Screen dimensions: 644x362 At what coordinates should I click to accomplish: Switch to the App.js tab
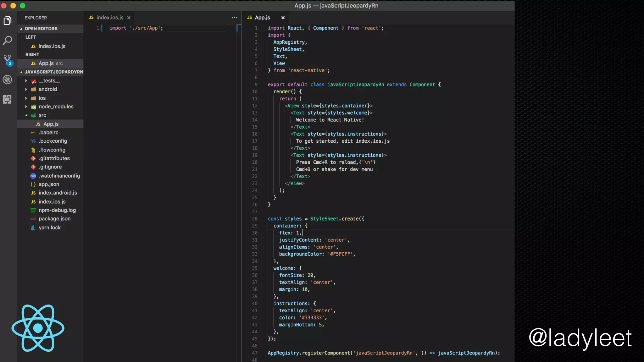tap(262, 18)
